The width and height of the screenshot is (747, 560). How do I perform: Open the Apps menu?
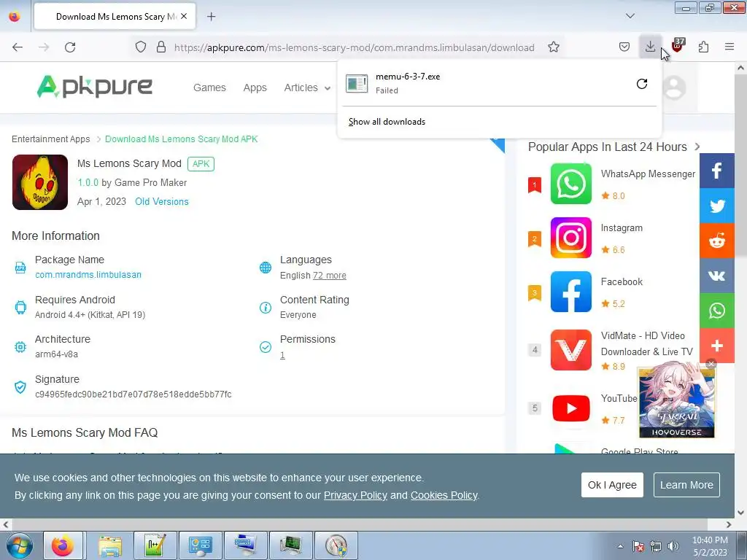[255, 87]
